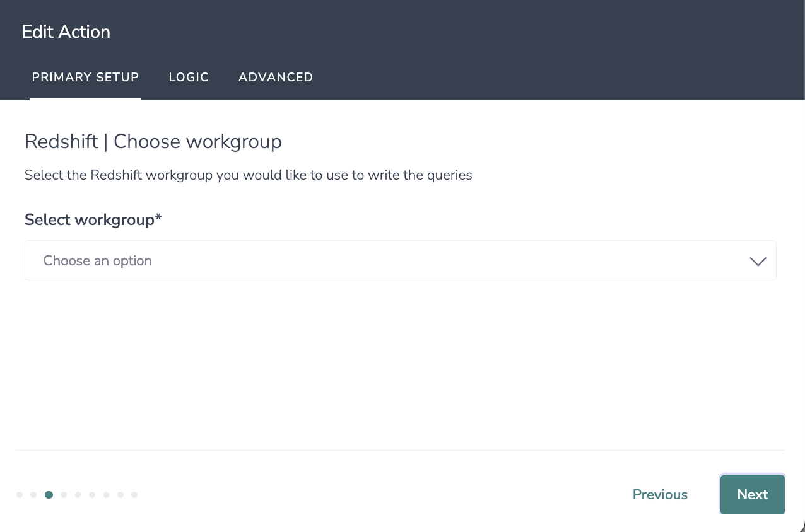
Task: Switch to the Primary Setup tab
Action: pos(85,78)
